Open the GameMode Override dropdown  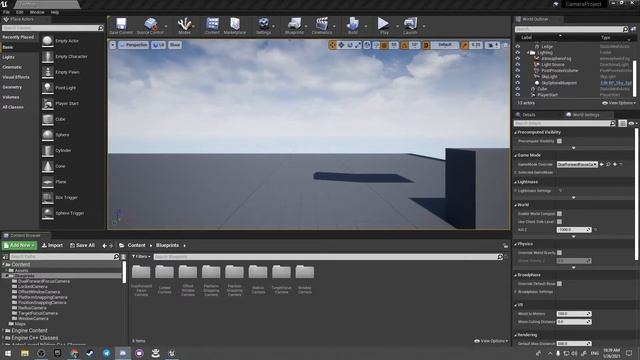[577, 164]
